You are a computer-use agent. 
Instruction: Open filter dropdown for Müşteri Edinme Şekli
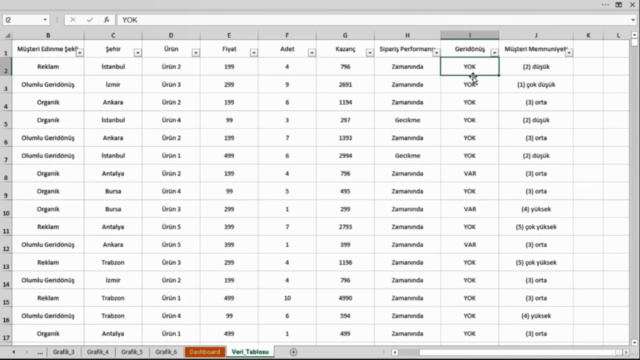(x=80, y=53)
